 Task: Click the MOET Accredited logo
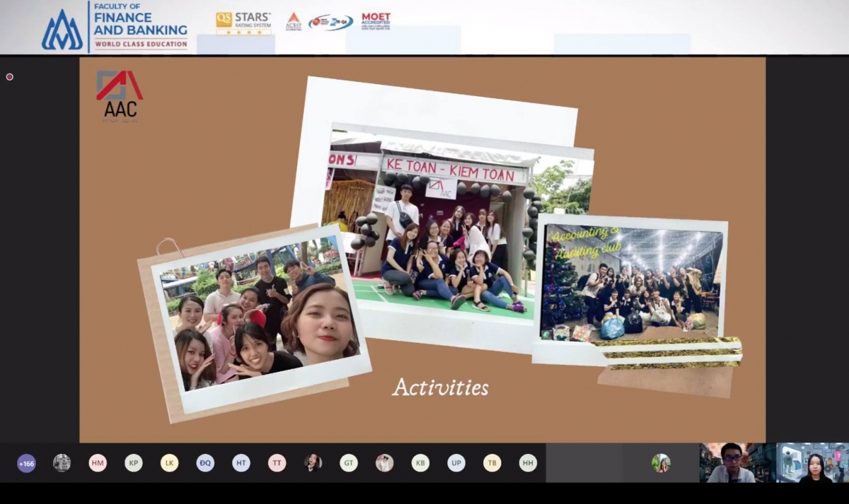pyautogui.click(x=376, y=21)
